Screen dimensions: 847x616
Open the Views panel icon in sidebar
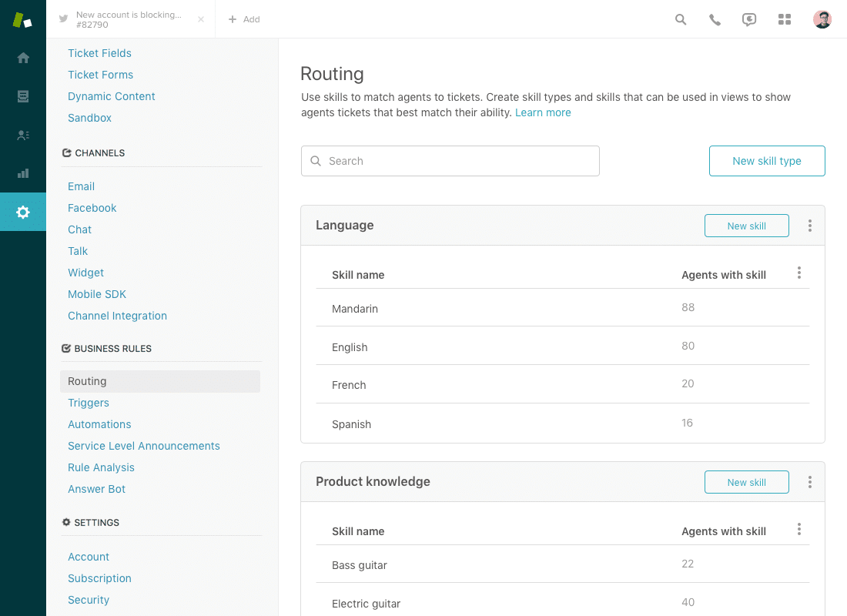click(x=23, y=96)
